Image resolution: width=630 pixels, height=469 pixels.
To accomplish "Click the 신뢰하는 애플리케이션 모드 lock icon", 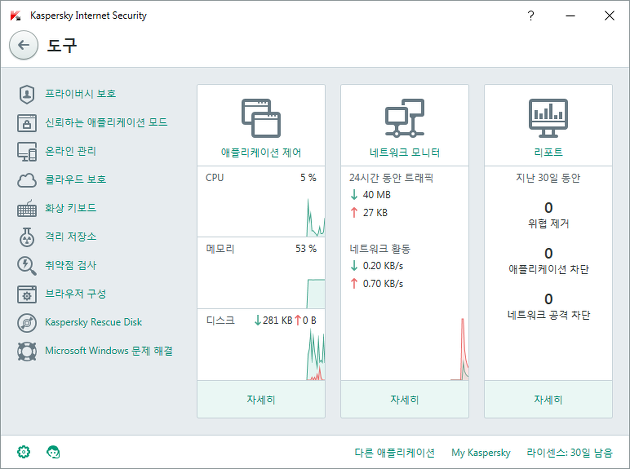I will pyautogui.click(x=27, y=123).
